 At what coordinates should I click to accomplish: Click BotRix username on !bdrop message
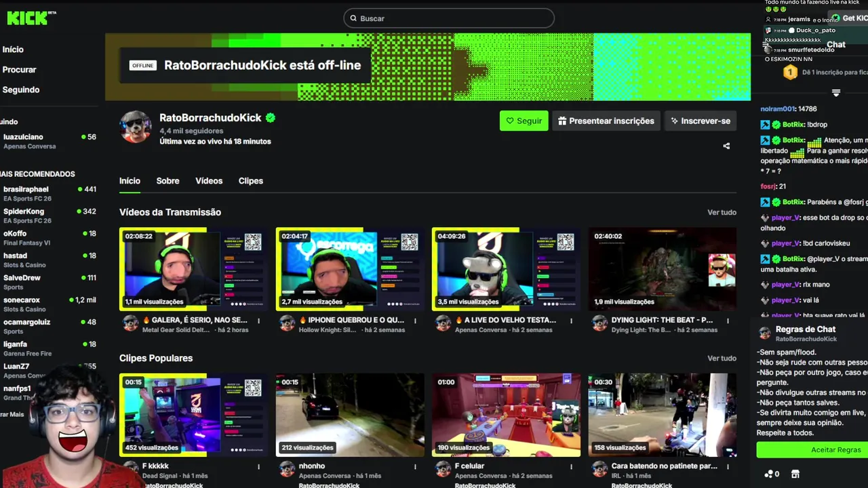tap(793, 125)
